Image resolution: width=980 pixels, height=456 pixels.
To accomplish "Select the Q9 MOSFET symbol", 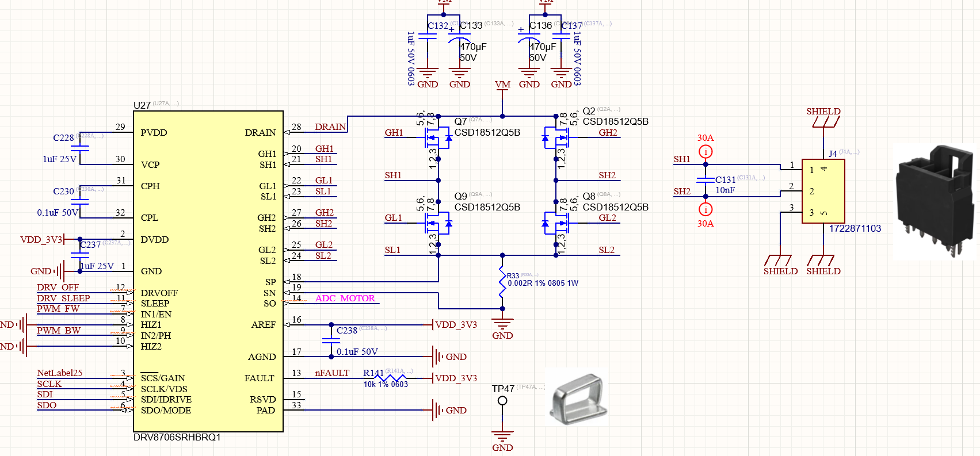I will pos(437,223).
